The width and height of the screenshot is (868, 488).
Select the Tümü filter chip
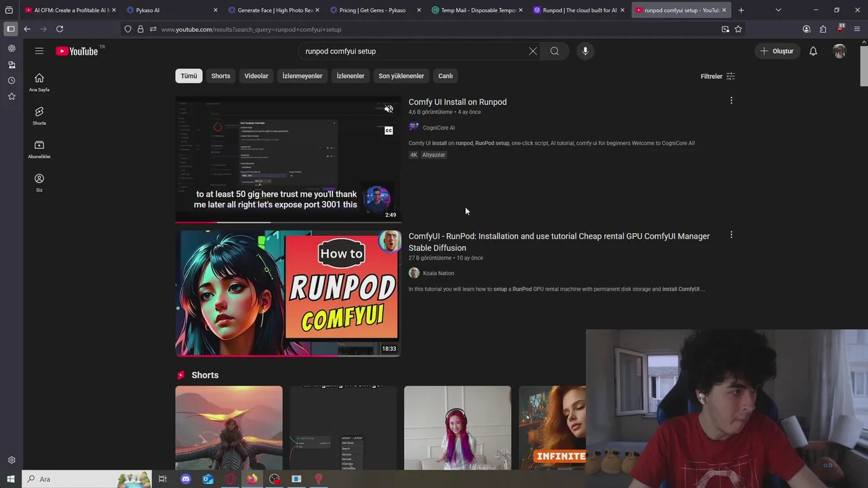189,76
